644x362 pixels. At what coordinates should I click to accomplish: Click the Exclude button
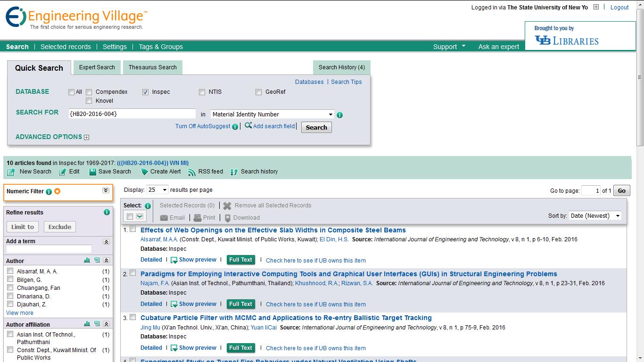(60, 227)
